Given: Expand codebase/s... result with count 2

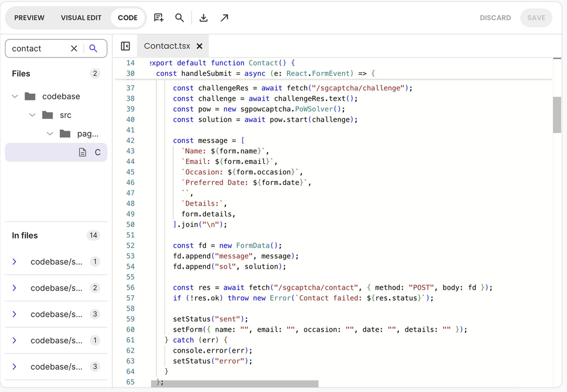Looking at the screenshot, I should [x=14, y=288].
